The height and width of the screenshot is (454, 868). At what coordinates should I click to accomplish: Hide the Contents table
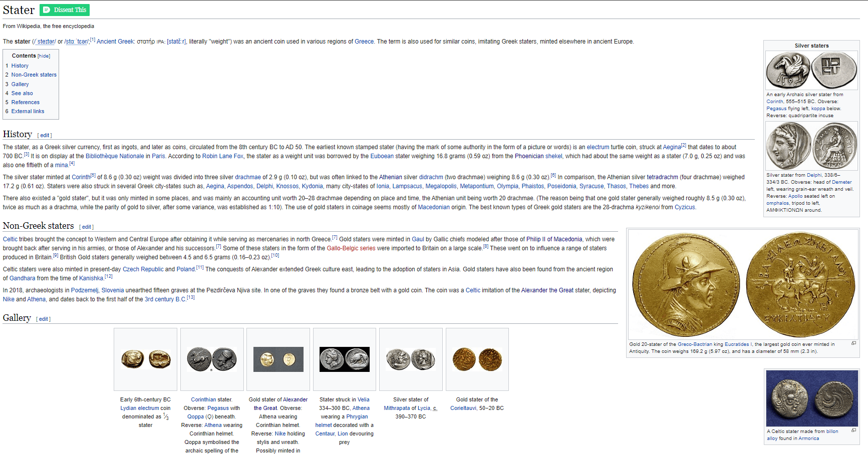[x=44, y=56]
